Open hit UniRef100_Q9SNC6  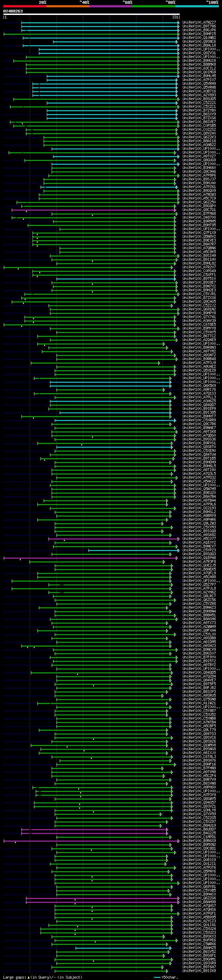pos(199,41)
